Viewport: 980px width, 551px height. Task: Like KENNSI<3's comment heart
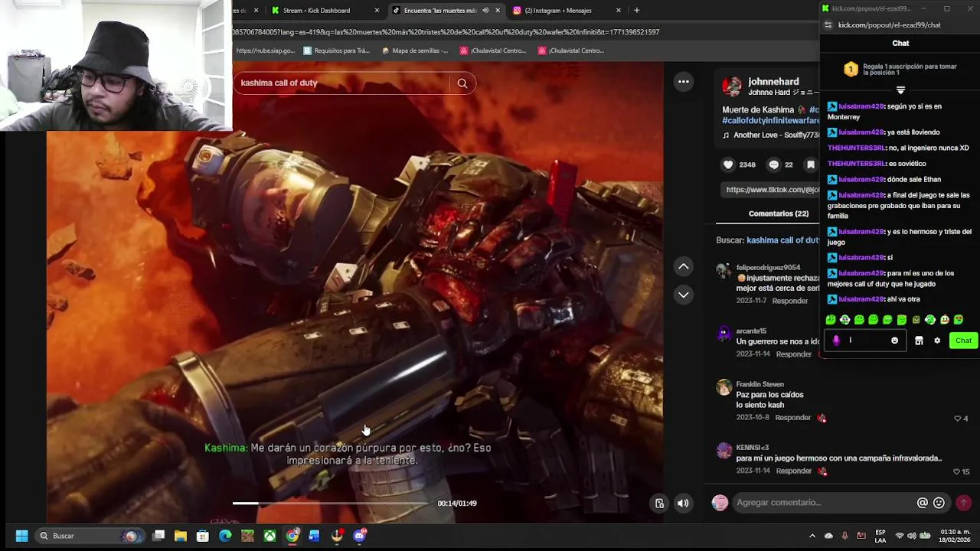coord(957,471)
